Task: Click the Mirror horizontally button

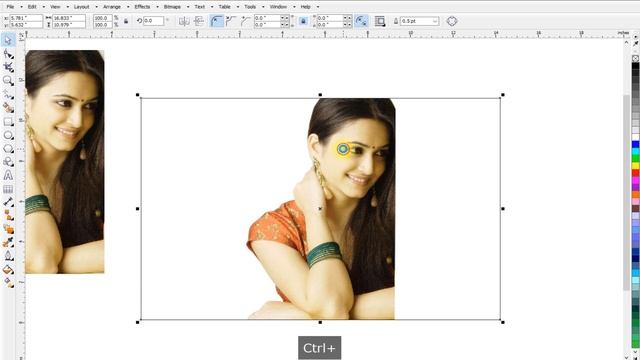Action: tap(184, 21)
